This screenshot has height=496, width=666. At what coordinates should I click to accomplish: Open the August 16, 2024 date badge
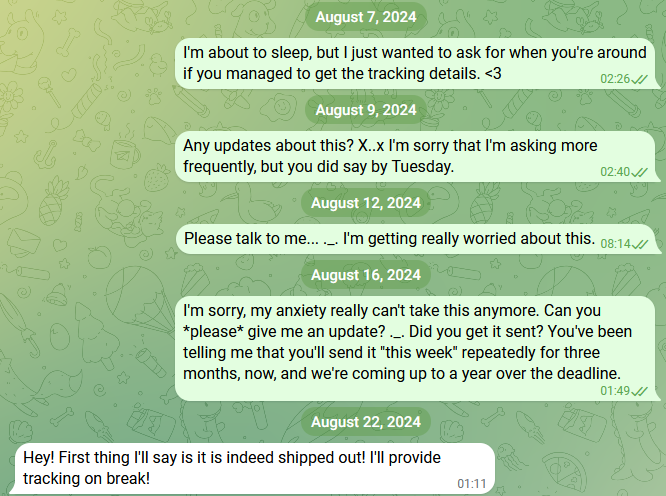(x=365, y=275)
